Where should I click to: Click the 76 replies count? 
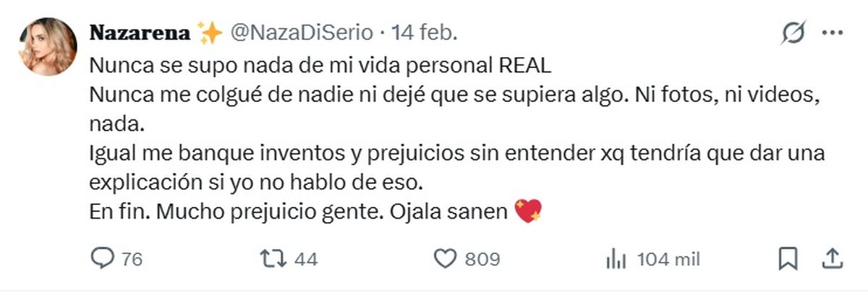tap(132, 259)
